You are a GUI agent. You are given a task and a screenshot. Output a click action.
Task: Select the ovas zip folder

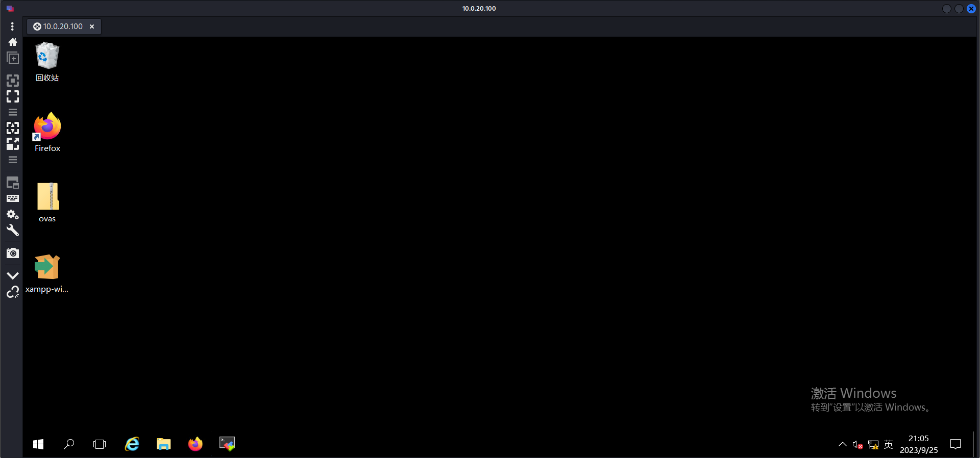click(x=47, y=202)
